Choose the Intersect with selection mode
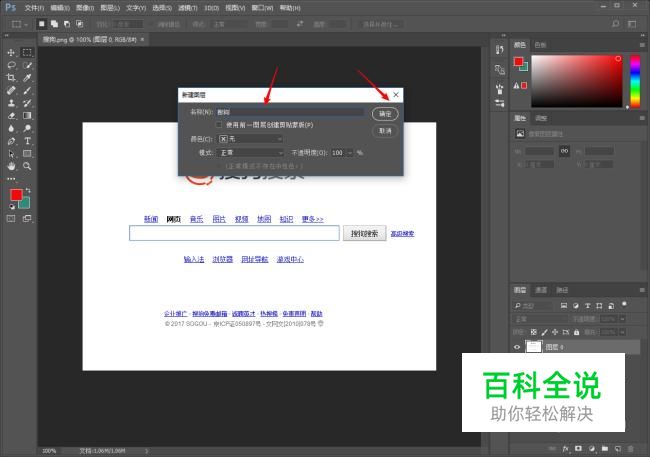The image size is (650, 457). pos(80,24)
